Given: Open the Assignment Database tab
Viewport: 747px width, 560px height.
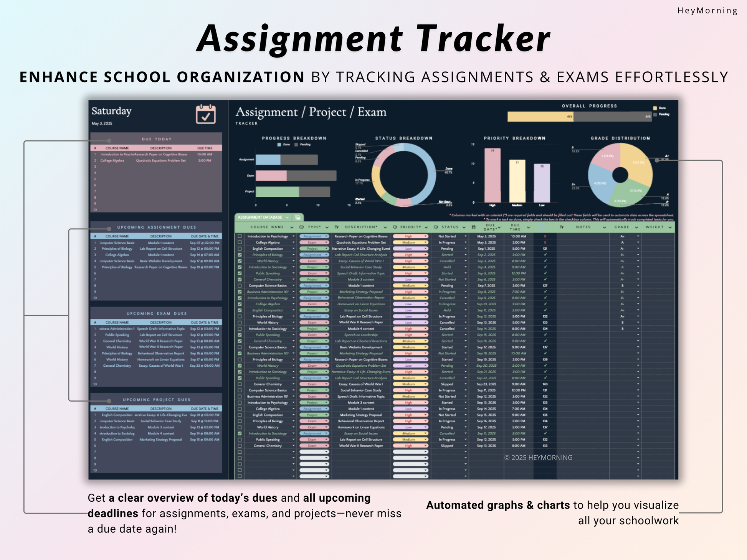Looking at the screenshot, I should point(260,217).
